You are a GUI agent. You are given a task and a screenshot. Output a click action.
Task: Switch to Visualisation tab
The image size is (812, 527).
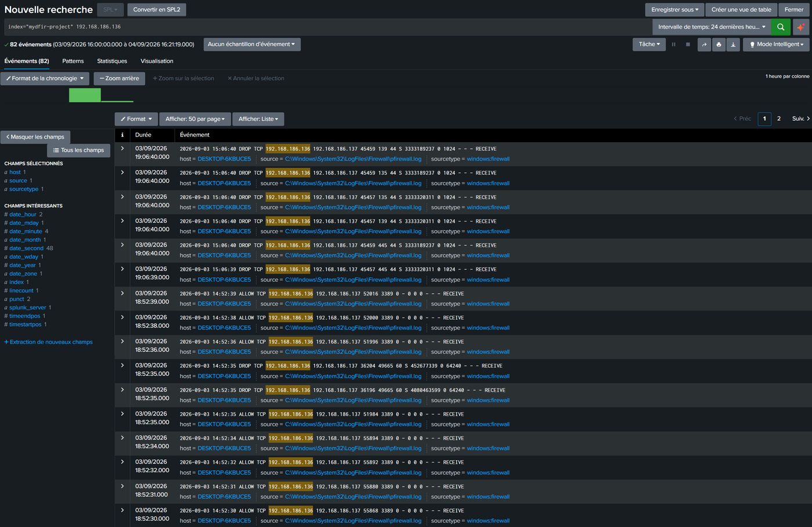pos(157,61)
